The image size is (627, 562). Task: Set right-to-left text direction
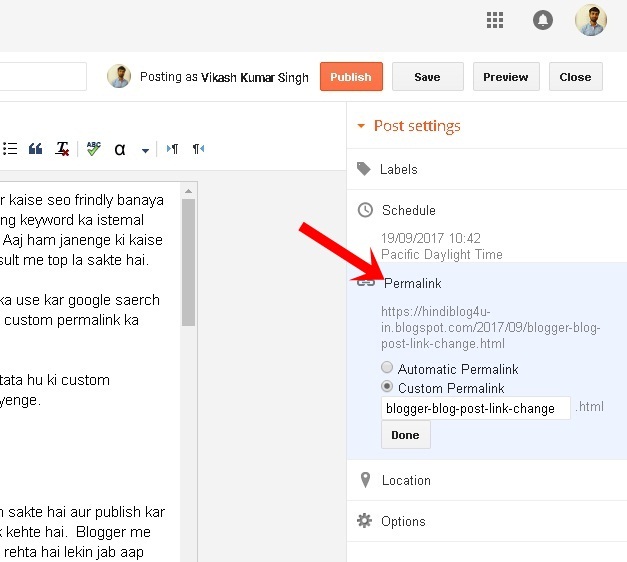point(198,149)
